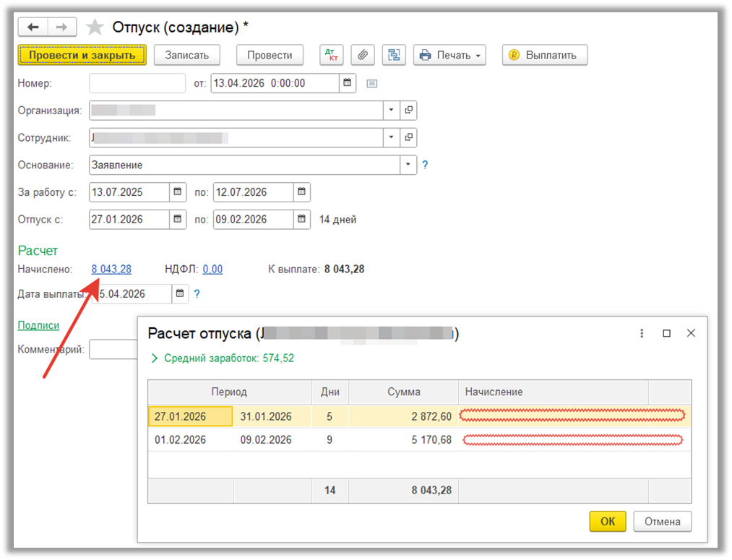Select cell 27.01.2026 in the table
This screenshot has width=732, height=560.
click(191, 416)
